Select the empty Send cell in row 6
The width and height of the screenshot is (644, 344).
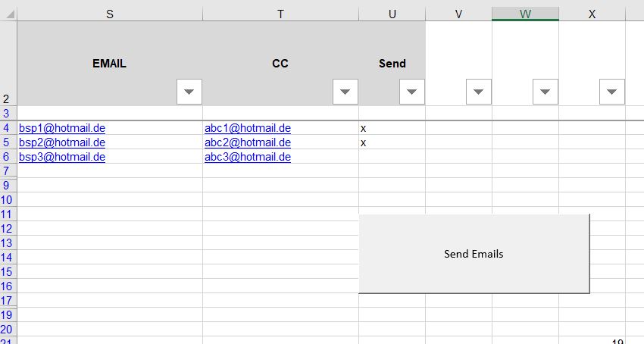392,157
